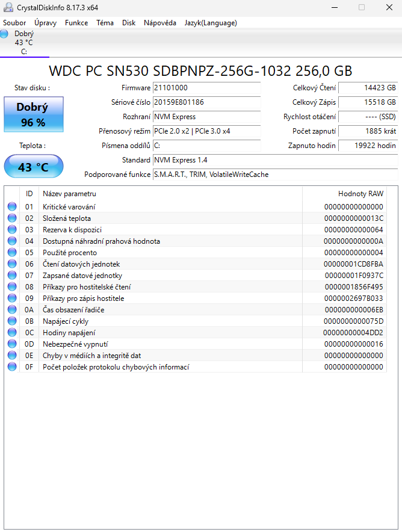The width and height of the screenshot is (402, 532).
Task: Click Rychlost otáčení value ---- (SSD)
Action: tap(368, 117)
